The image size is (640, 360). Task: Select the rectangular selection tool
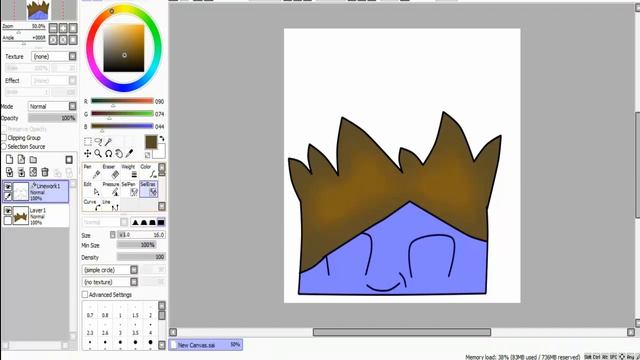(88, 142)
